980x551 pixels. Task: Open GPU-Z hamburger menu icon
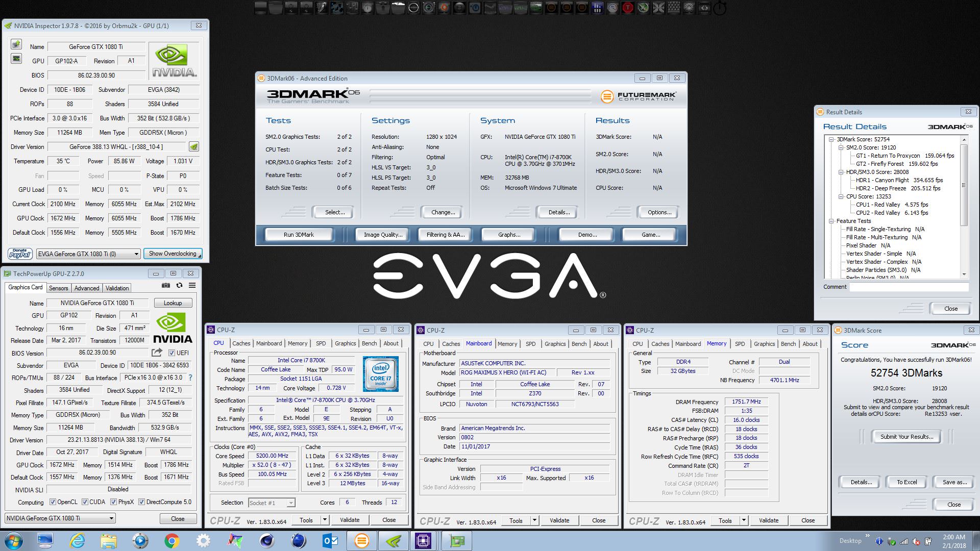[192, 286]
